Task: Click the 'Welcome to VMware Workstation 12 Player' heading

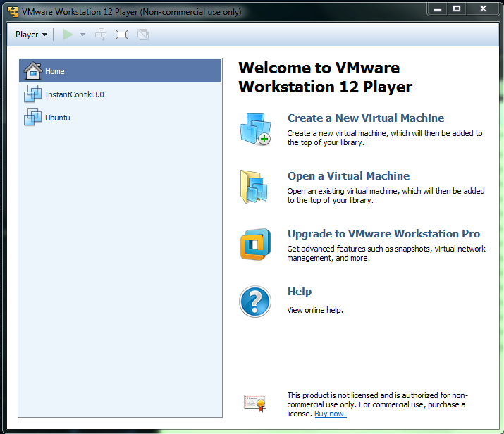Action: tap(325, 77)
